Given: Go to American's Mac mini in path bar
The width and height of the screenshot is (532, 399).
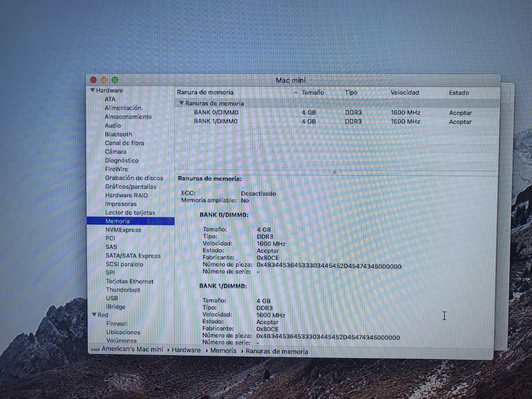Looking at the screenshot, I should [x=132, y=349].
